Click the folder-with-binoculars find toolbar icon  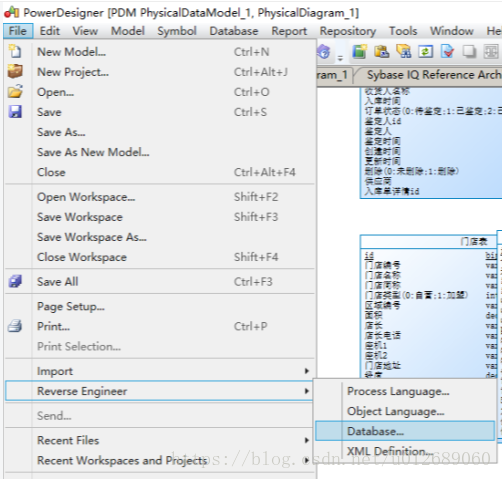404,52
